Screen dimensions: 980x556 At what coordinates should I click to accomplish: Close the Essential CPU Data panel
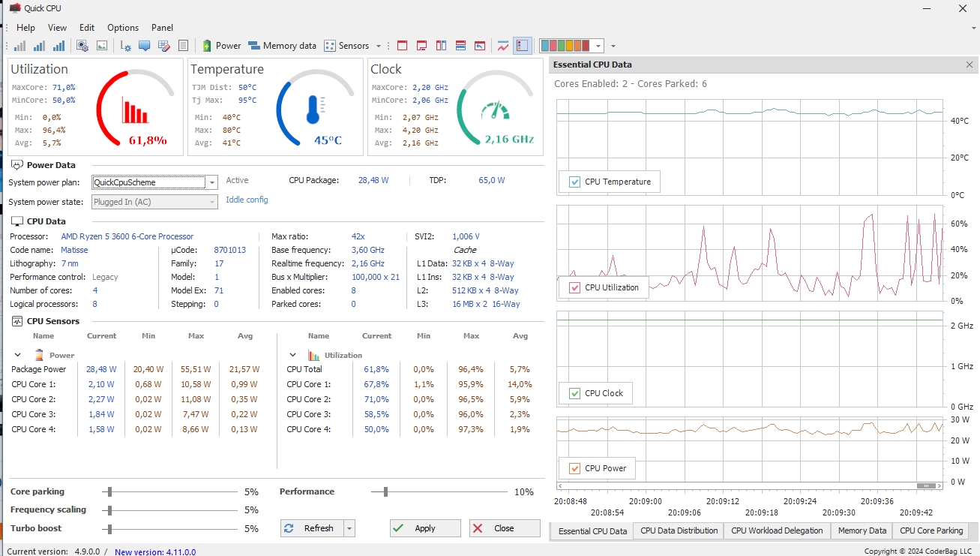click(x=969, y=65)
